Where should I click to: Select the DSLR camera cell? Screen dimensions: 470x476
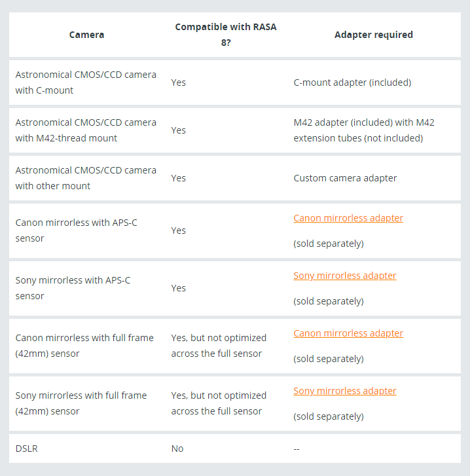click(26, 449)
